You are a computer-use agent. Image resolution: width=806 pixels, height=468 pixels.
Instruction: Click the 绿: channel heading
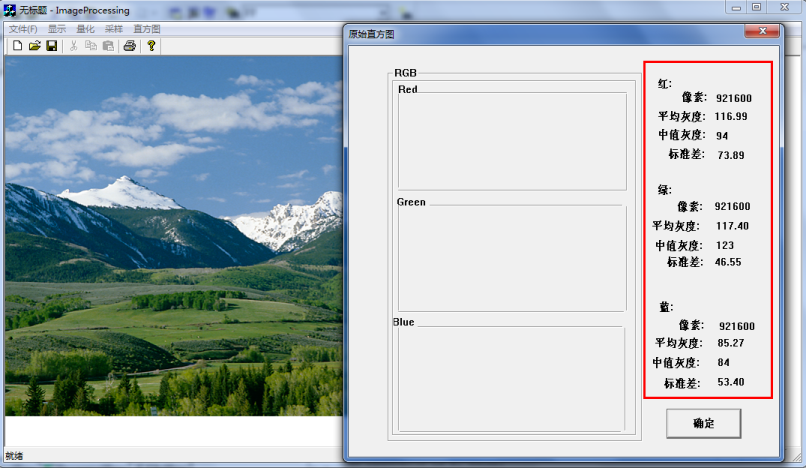pos(665,190)
